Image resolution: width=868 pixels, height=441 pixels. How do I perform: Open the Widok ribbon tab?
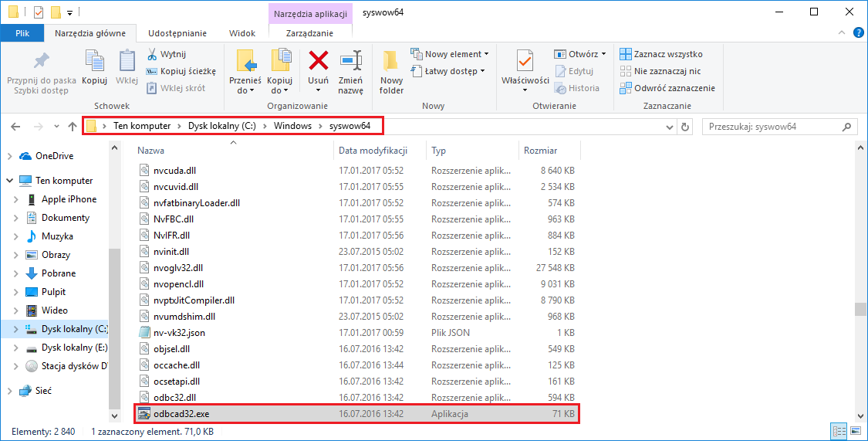click(242, 33)
